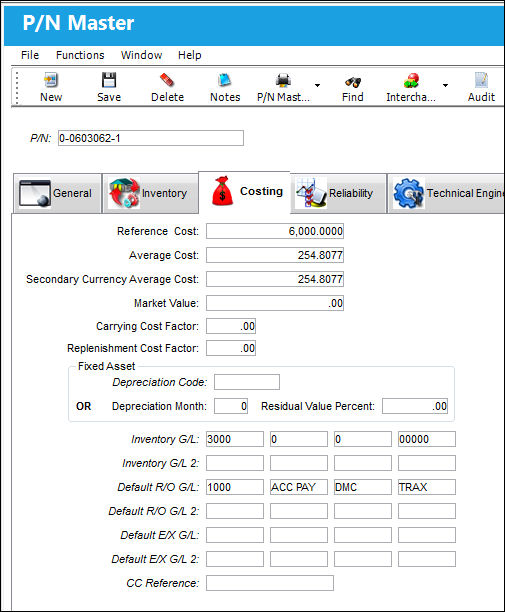Switch to the Reliability tab
Image resolution: width=505 pixels, height=612 pixels.
click(338, 193)
